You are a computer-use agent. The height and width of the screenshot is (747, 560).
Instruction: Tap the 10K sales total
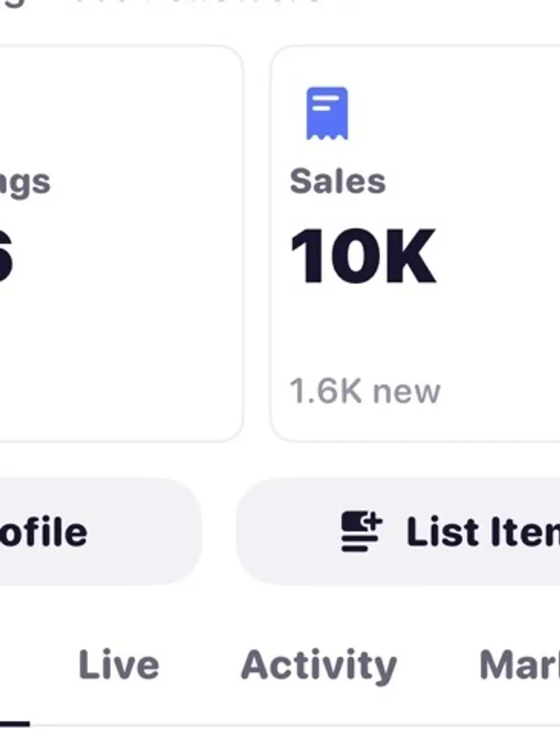[x=363, y=258]
